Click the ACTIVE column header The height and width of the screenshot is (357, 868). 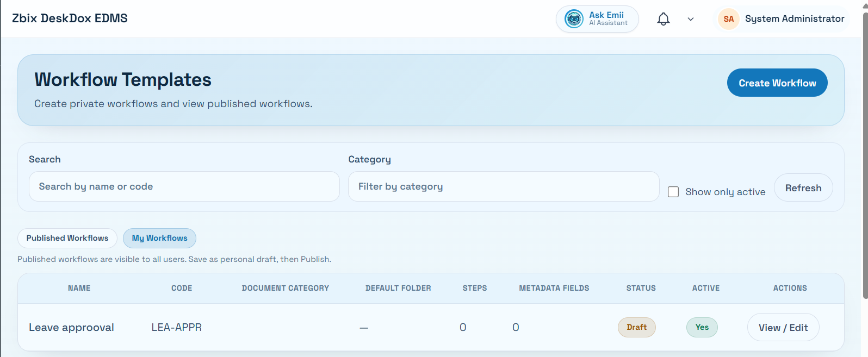[706, 288]
